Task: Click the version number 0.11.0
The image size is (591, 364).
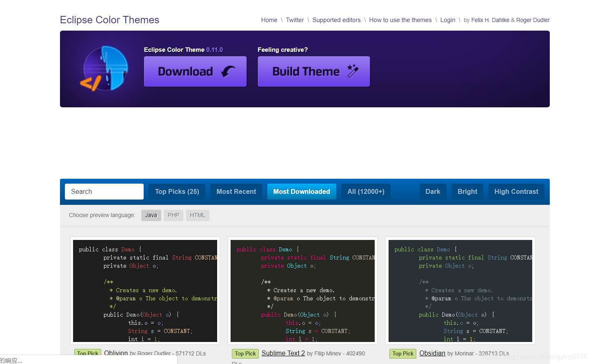Action: [x=214, y=50]
